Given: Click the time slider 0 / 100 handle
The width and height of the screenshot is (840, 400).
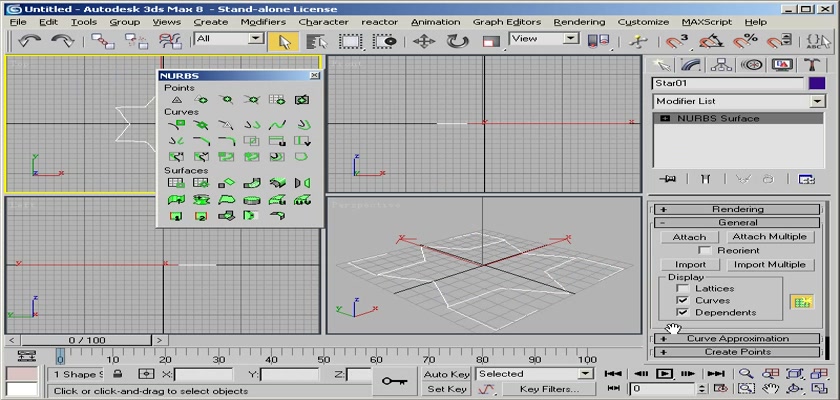Looking at the screenshot, I should click(x=87, y=340).
